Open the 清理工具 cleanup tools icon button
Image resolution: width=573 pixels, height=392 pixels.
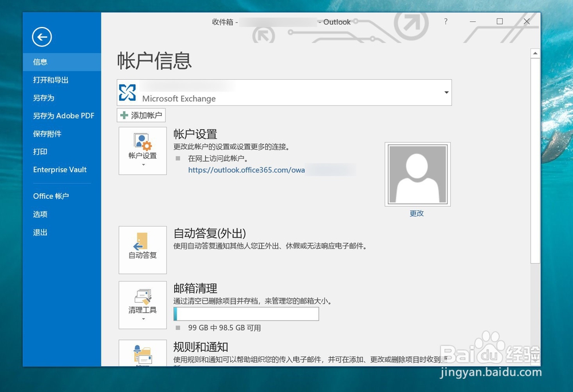[143, 305]
